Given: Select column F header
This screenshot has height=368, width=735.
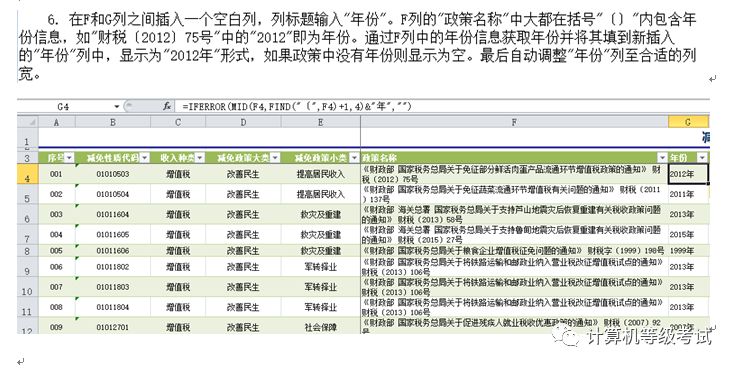Looking at the screenshot, I should 514,122.
